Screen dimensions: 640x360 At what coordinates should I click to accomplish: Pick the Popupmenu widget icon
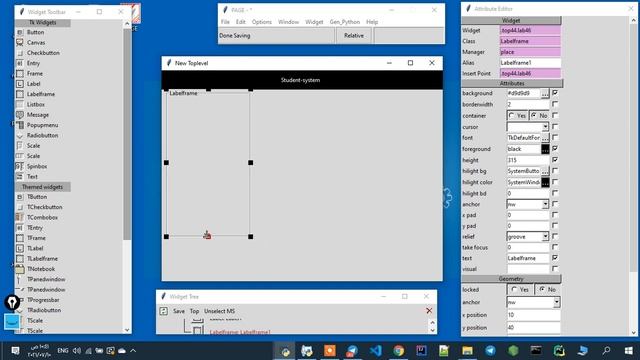pyautogui.click(x=20, y=125)
